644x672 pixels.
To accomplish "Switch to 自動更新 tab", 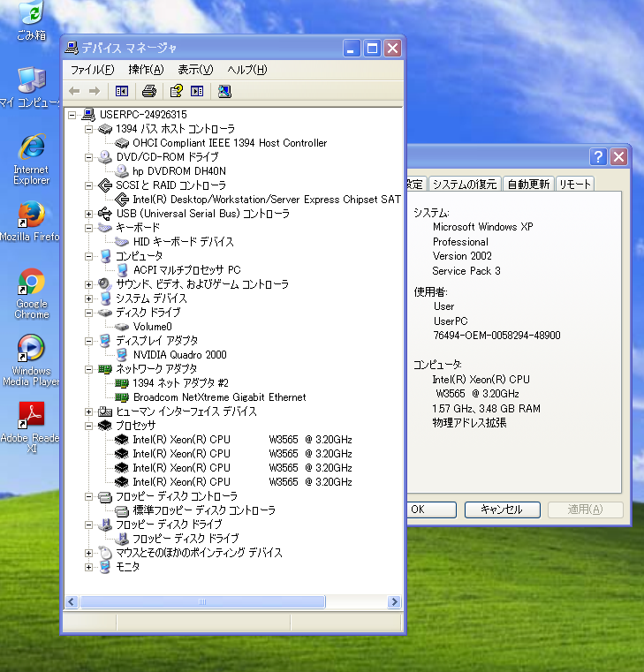I will 528,185.
